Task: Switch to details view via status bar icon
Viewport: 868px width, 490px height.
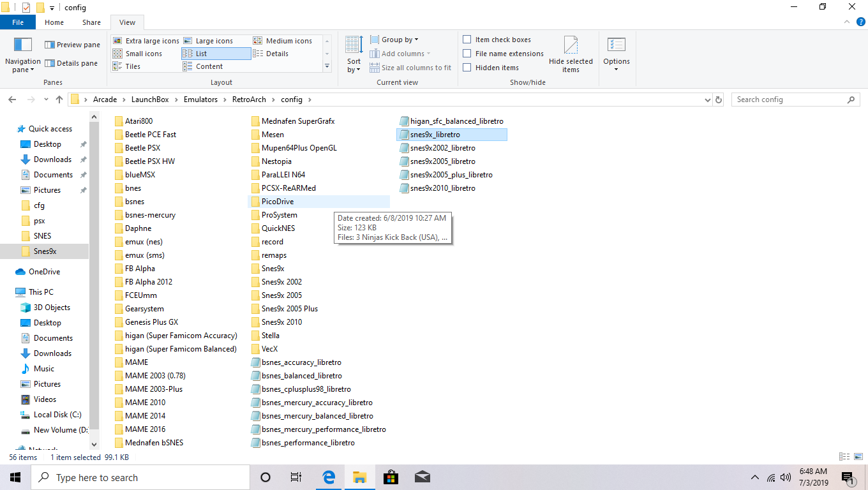Action: pos(844,457)
